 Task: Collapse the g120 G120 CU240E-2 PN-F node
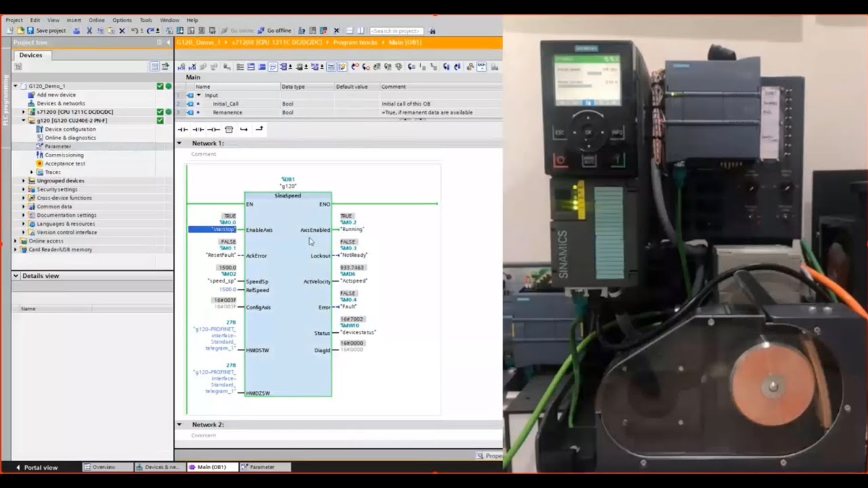pos(24,121)
